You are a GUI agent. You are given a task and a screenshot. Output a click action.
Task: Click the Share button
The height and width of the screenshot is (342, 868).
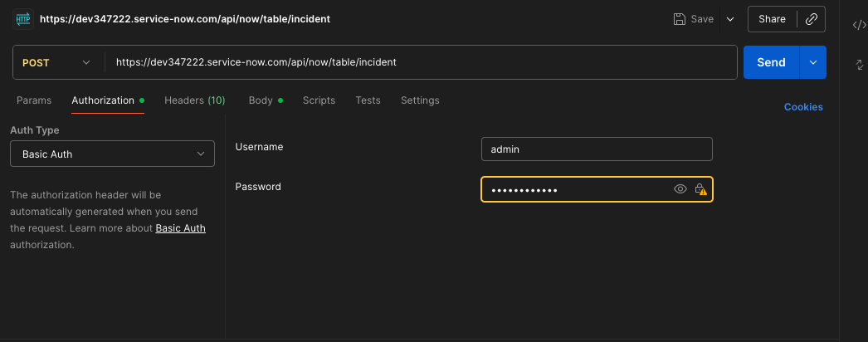click(x=772, y=18)
